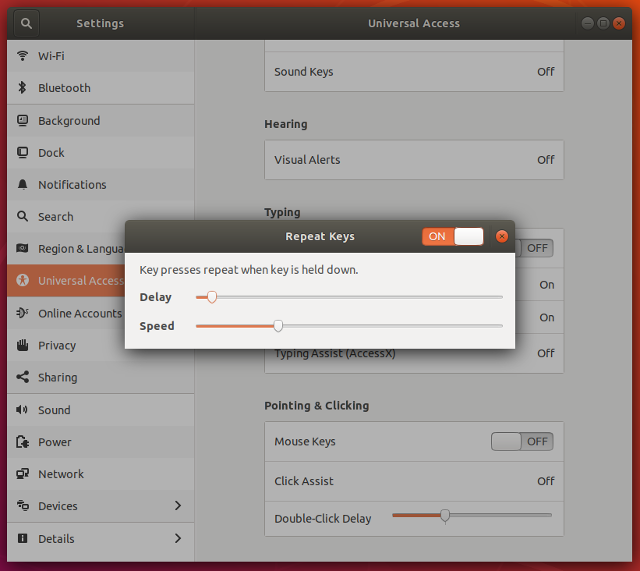This screenshot has width=640, height=571.
Task: Toggle the Repeat Keys ON switch
Action: click(453, 236)
